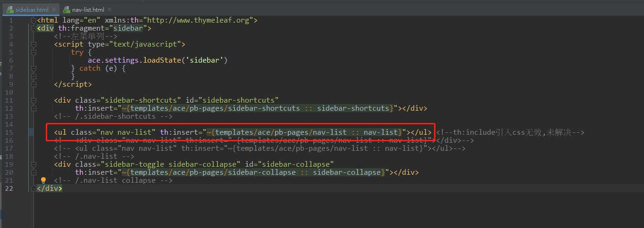Click id="sidebar-shortcuts" attribute on line 11
Image resolution: width=644 pixels, height=228 pixels.
[x=232, y=100]
